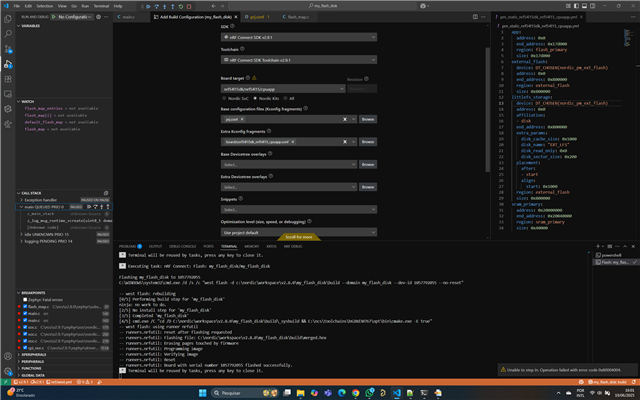Select the All boards radio button

click(x=285, y=98)
